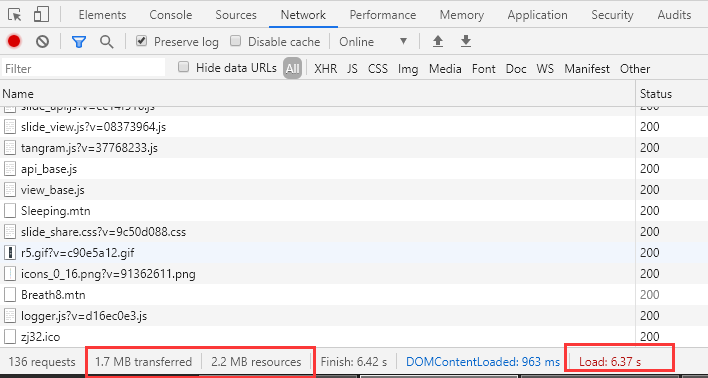The width and height of the screenshot is (708, 378).
Task: Open the Performance tab
Action: tap(382, 15)
